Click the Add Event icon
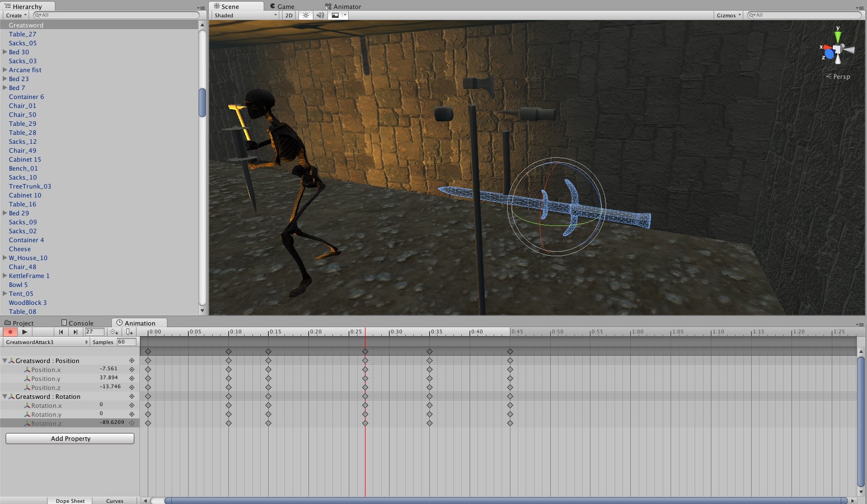This screenshot has width=867, height=504. [129, 332]
